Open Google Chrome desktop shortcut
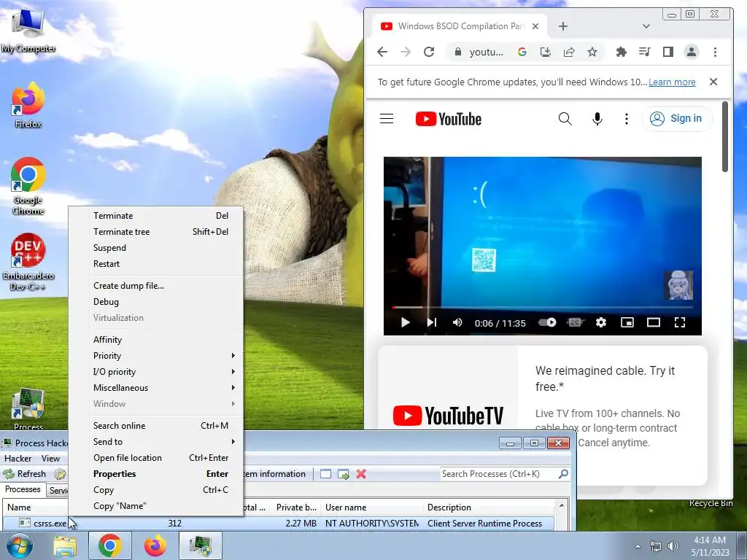The height and width of the screenshot is (560, 747). coord(28,186)
